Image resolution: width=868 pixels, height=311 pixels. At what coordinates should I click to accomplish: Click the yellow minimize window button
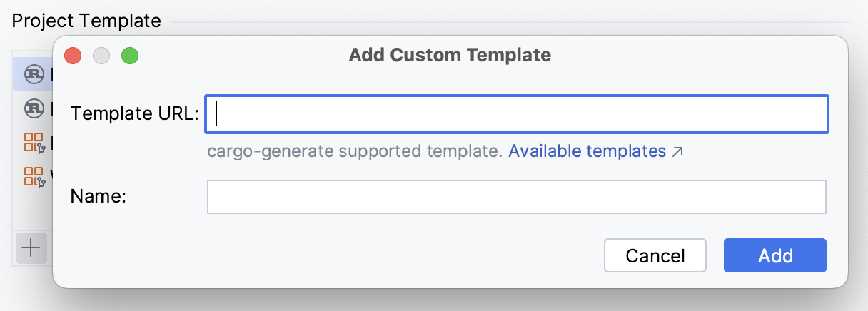pos(101,55)
